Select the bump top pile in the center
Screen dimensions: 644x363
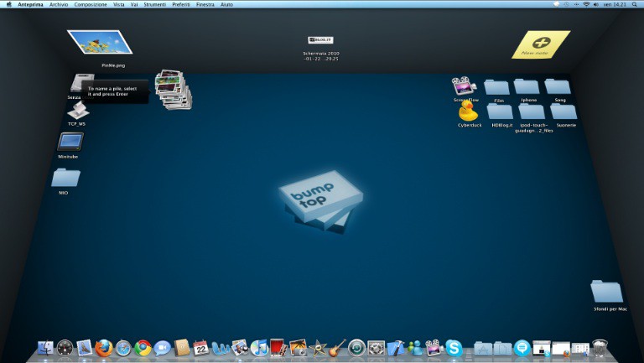click(321, 201)
